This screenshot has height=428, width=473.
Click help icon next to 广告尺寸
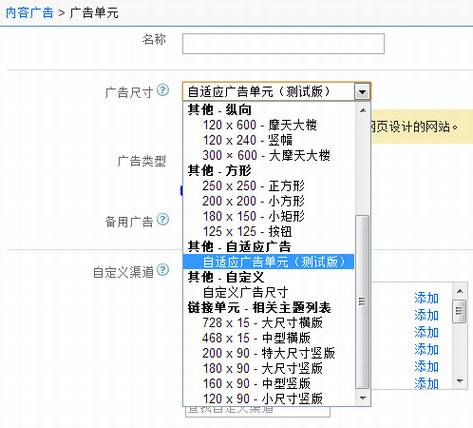coord(163,90)
